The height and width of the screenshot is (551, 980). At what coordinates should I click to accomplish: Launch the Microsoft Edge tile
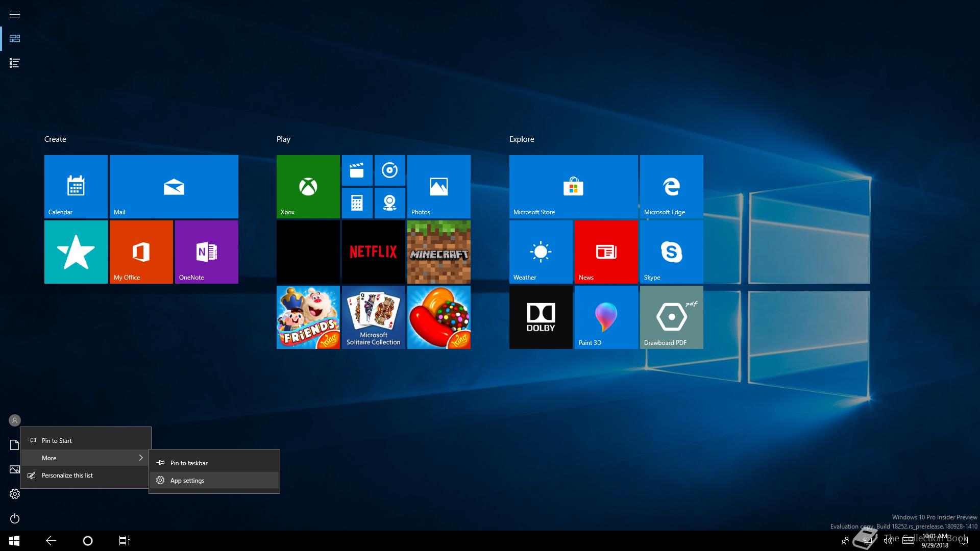click(672, 187)
